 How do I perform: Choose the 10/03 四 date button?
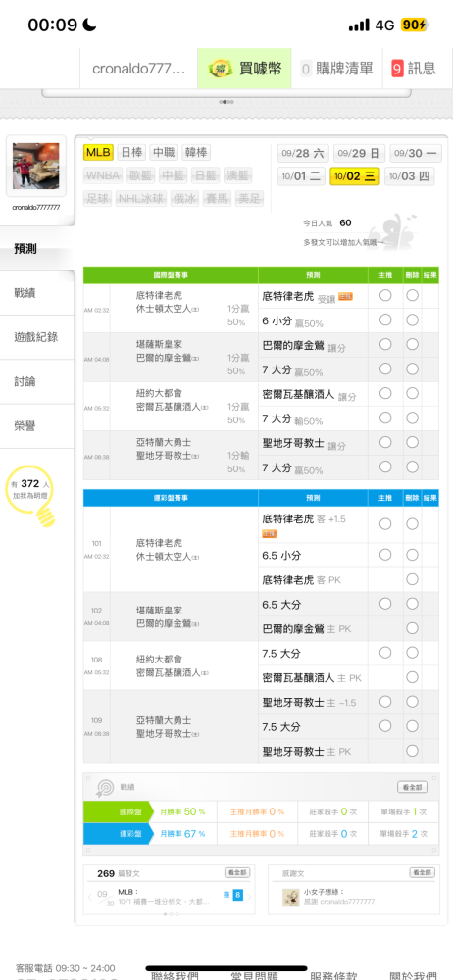409,176
